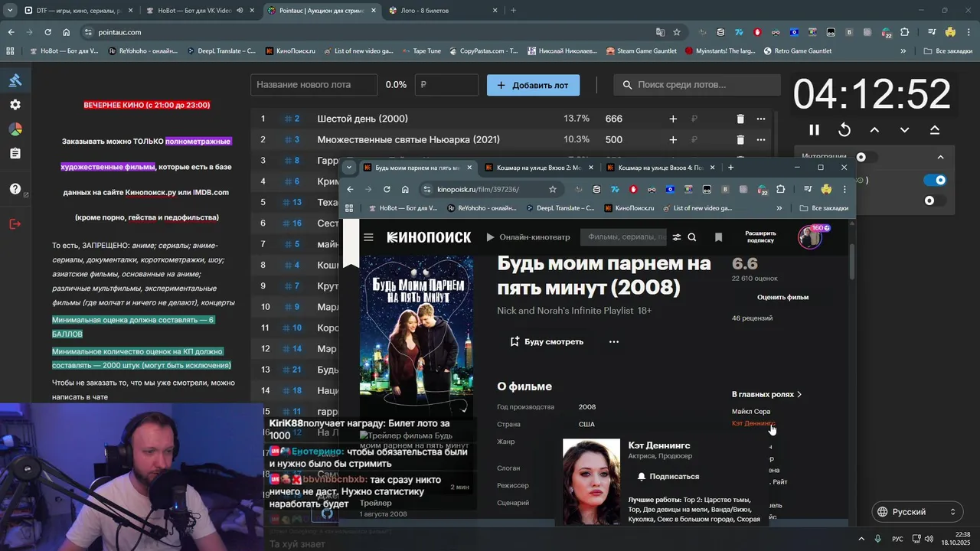Add amount plus for Множественные святые Ньюарка

click(673, 139)
